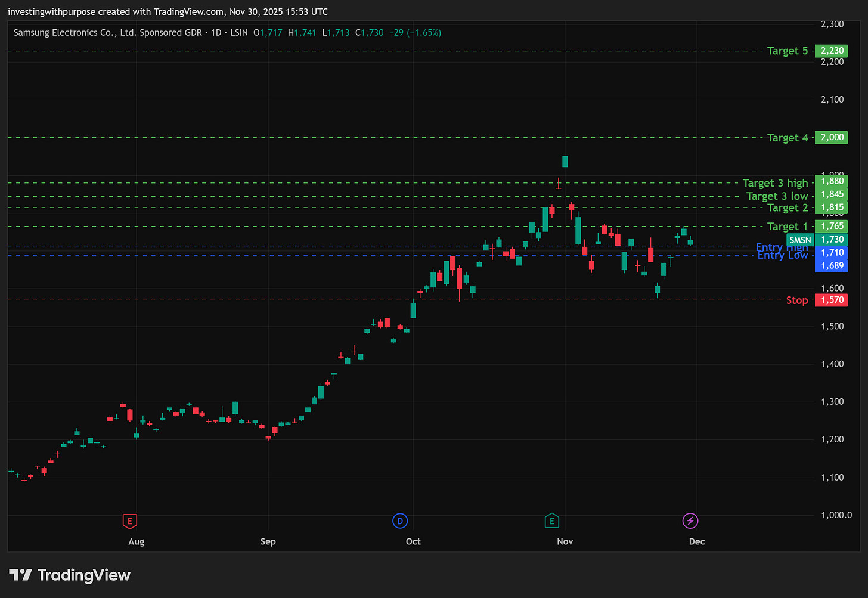Click the tall green candle just after November start
This screenshot has height=598, width=868.
click(x=578, y=230)
